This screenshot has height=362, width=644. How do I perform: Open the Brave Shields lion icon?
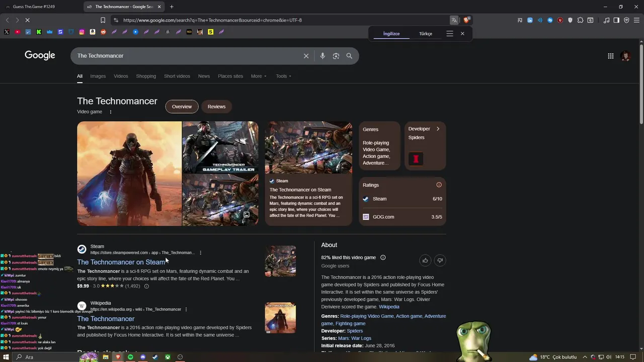tap(466, 20)
